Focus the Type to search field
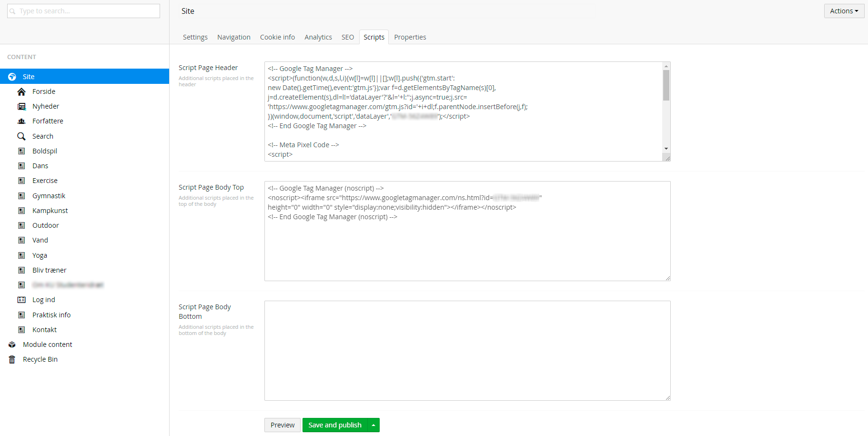Image resolution: width=868 pixels, height=436 pixels. [x=83, y=11]
